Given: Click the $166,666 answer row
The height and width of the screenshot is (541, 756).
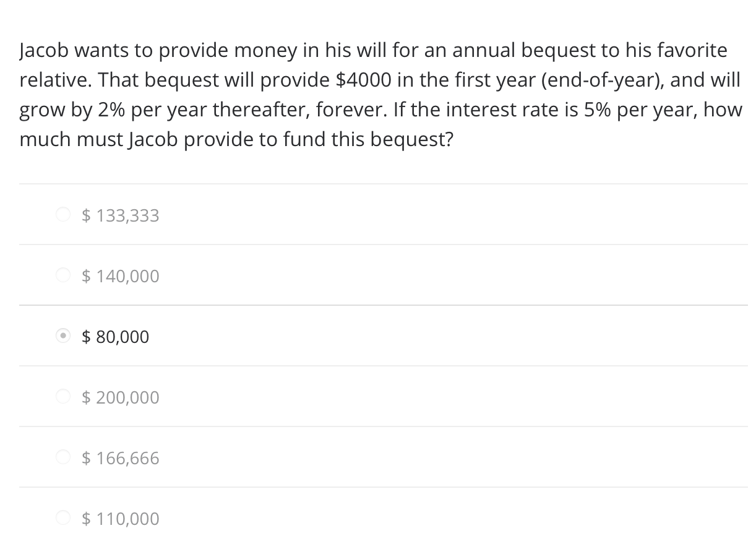Looking at the screenshot, I should pyautogui.click(x=380, y=457).
